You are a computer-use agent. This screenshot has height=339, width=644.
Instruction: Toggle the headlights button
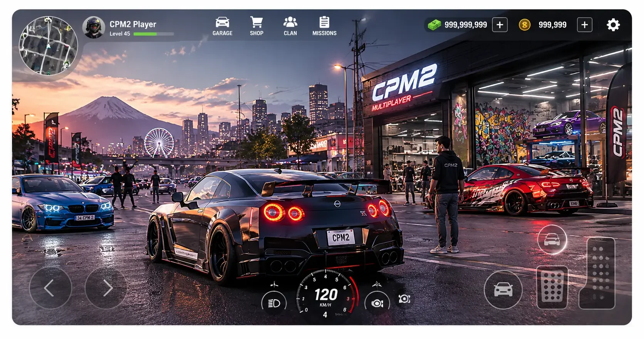click(274, 303)
